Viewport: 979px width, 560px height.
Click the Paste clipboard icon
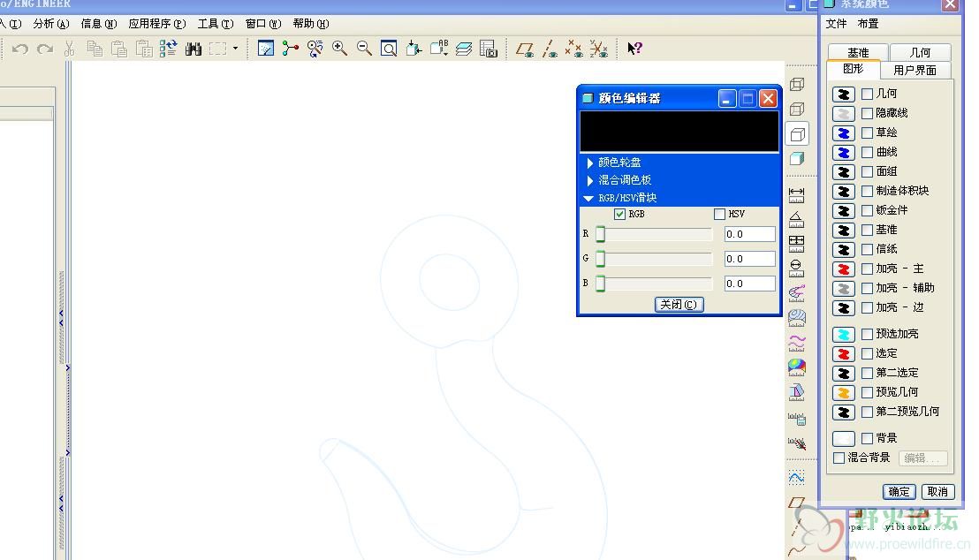click(x=118, y=49)
